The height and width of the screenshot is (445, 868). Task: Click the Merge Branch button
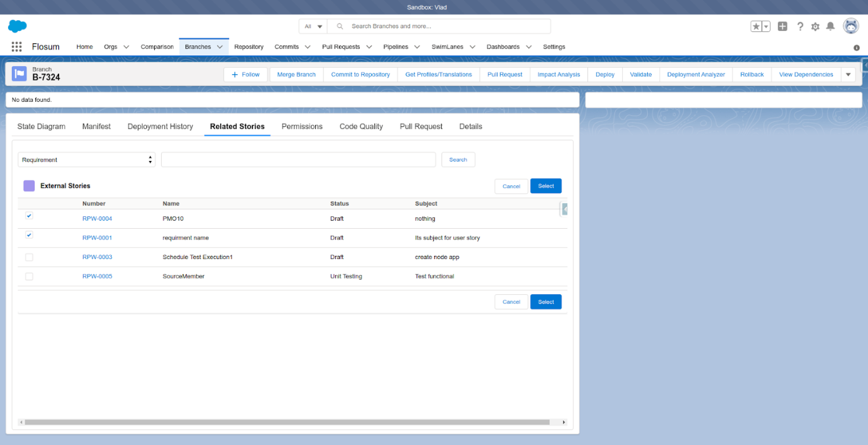pos(296,74)
